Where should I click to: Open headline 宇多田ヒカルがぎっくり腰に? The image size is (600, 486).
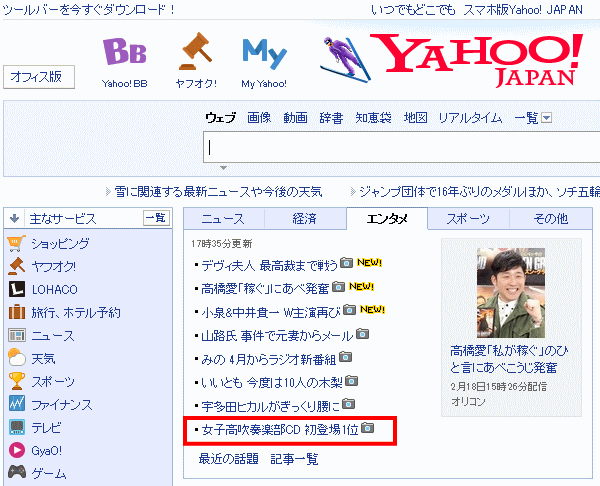(x=271, y=406)
